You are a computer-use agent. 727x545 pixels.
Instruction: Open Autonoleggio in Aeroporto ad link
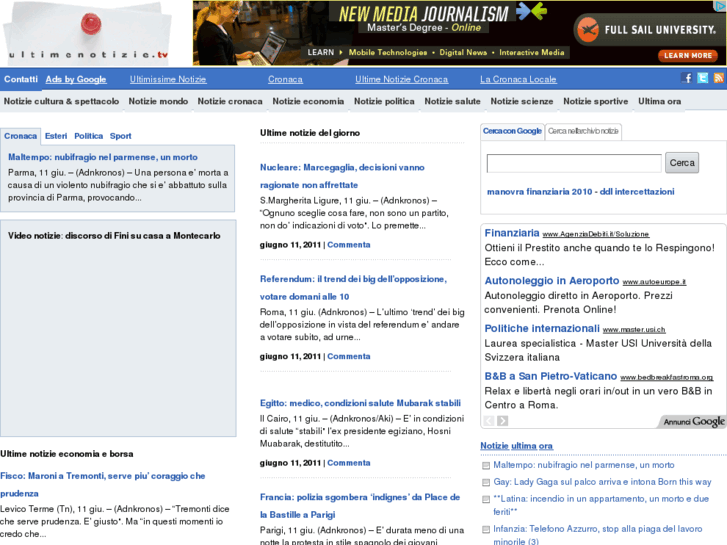point(552,281)
